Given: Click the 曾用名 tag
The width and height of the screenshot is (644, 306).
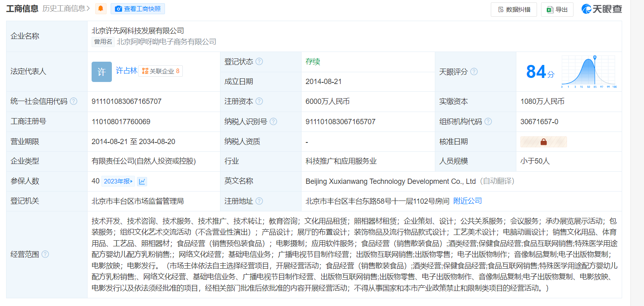Looking at the screenshot, I should pyautogui.click(x=103, y=42).
